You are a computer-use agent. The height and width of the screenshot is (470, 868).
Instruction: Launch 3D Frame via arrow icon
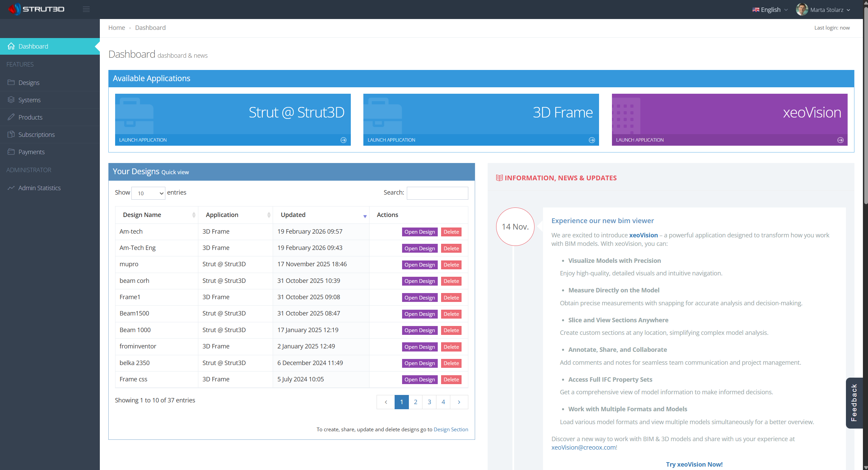[x=592, y=140]
